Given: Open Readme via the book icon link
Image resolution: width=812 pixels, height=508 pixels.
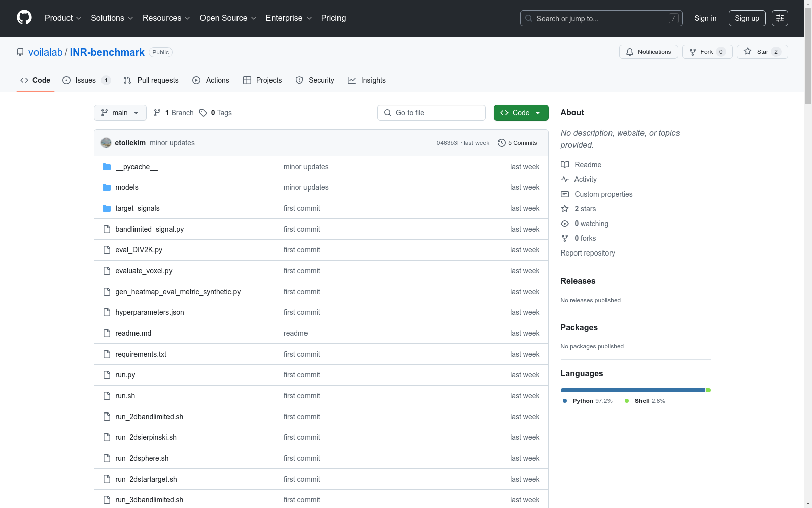Looking at the screenshot, I should (581, 165).
